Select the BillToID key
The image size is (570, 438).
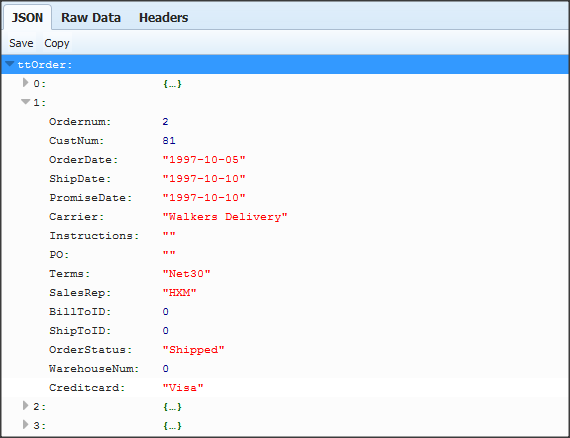click(x=80, y=312)
